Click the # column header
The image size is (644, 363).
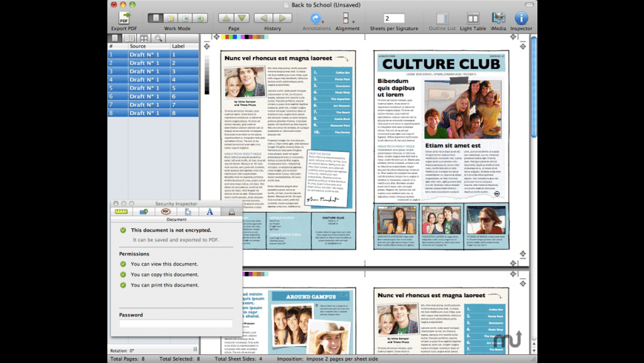click(x=118, y=47)
